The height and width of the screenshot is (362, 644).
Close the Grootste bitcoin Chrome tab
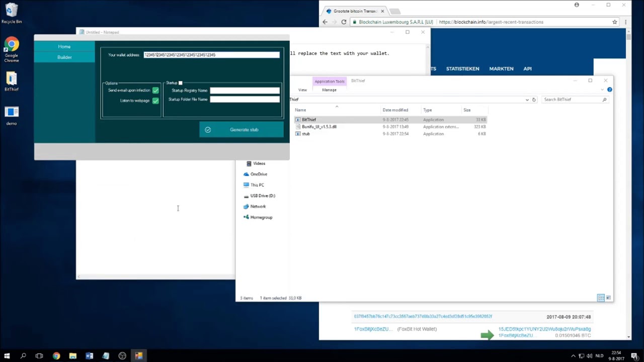382,11
